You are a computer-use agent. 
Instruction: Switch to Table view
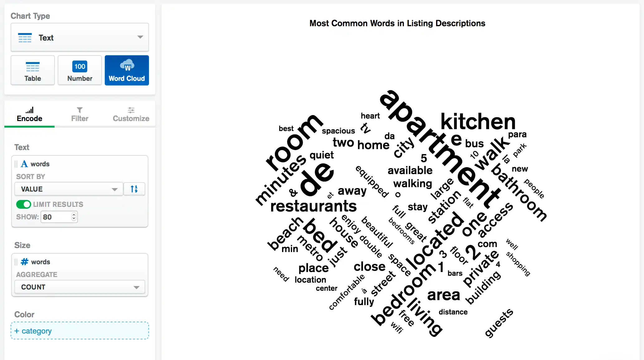coord(32,71)
